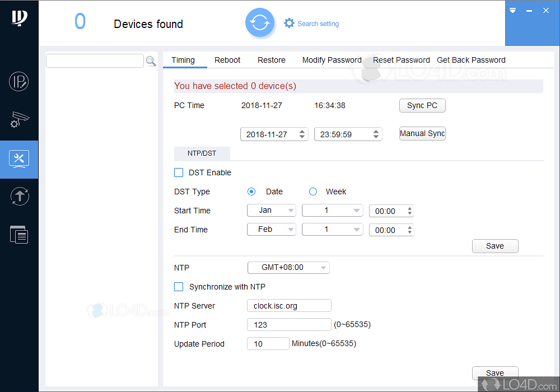The width and height of the screenshot is (560, 392).
Task: Click the refresh devices circular button
Action: (x=260, y=22)
